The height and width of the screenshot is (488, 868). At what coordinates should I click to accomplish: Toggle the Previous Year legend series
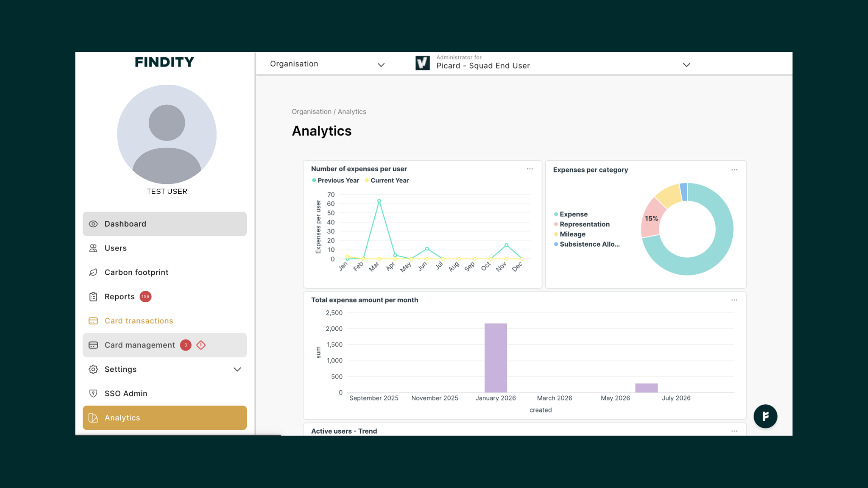(335, 180)
